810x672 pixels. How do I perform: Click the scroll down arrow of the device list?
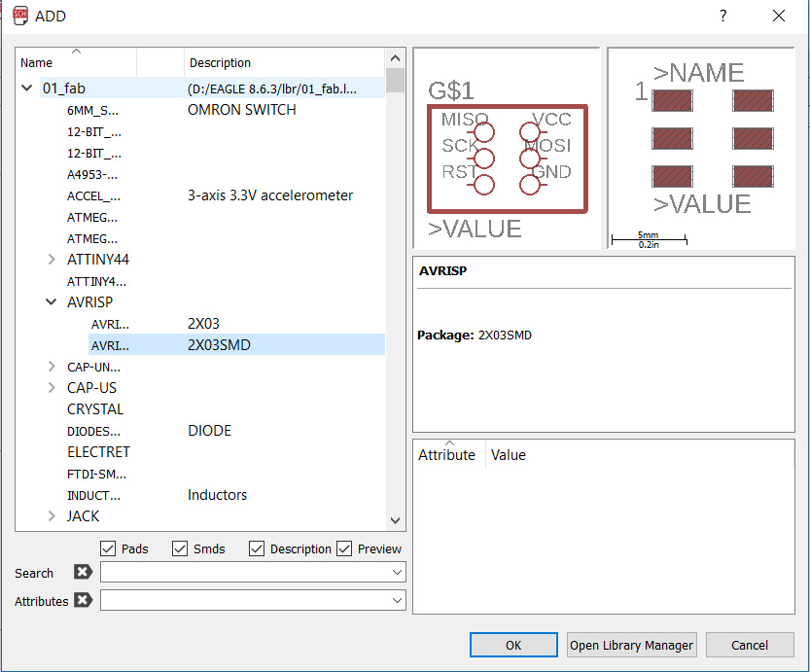[395, 520]
